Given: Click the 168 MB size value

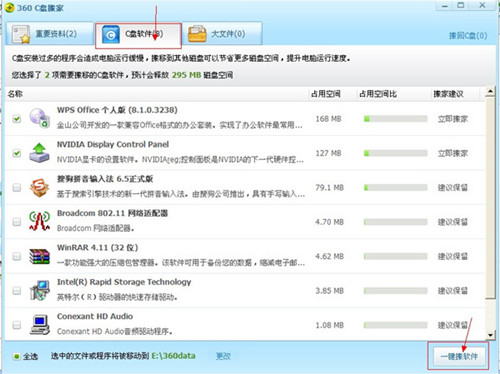Looking at the screenshot, I should point(328,119).
